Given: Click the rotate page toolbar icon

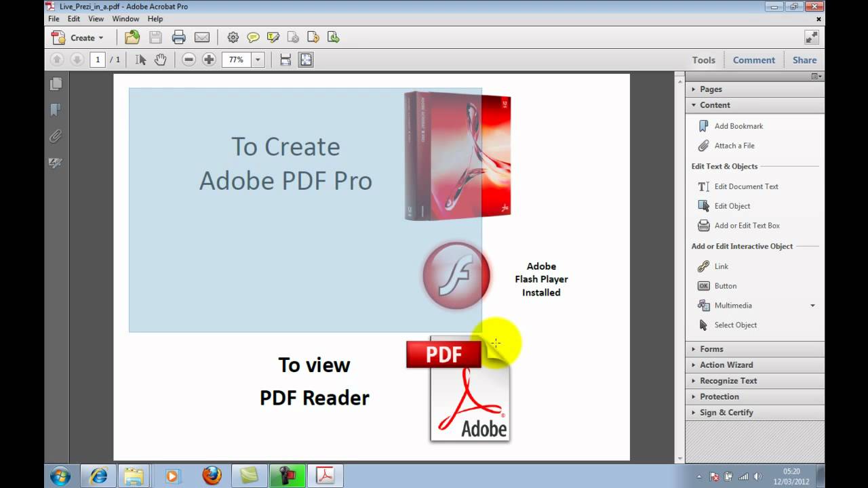Looking at the screenshot, I should pos(313,38).
